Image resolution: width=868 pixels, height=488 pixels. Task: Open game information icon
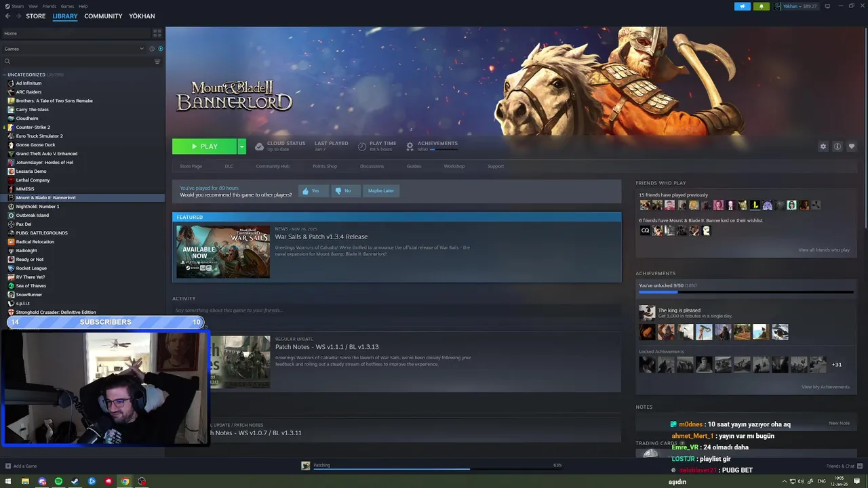click(837, 146)
